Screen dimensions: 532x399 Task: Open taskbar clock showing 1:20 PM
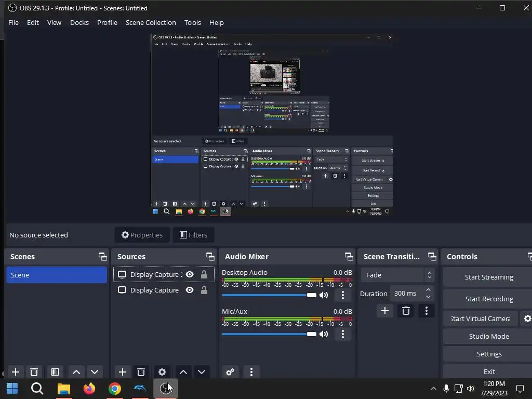[x=494, y=389]
